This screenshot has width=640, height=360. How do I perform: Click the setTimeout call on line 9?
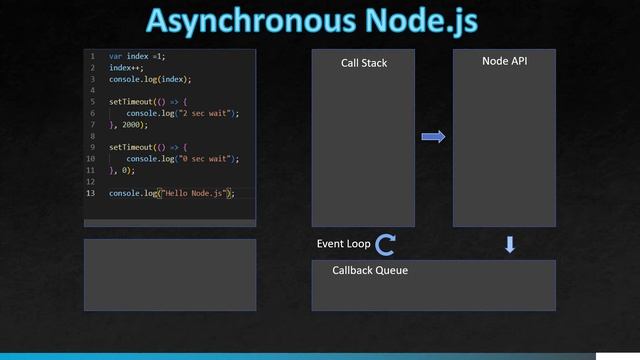[148, 147]
